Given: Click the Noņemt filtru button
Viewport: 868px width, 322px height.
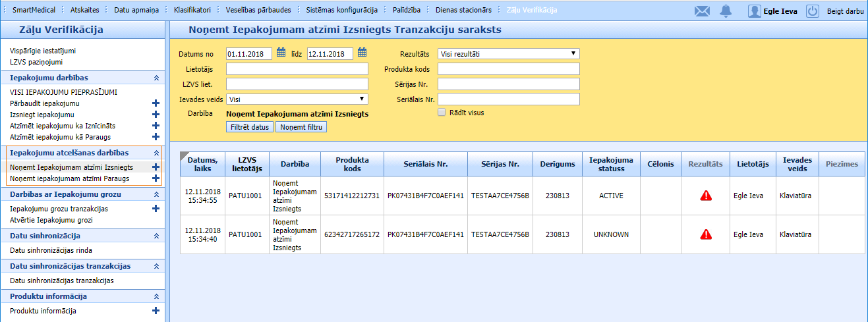Looking at the screenshot, I should (x=301, y=126).
